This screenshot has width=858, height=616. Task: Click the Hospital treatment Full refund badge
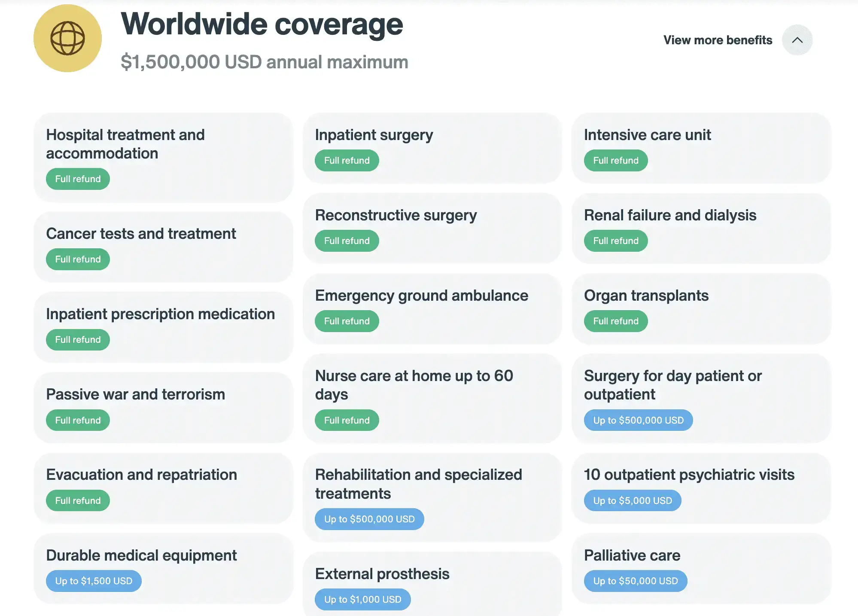click(78, 179)
